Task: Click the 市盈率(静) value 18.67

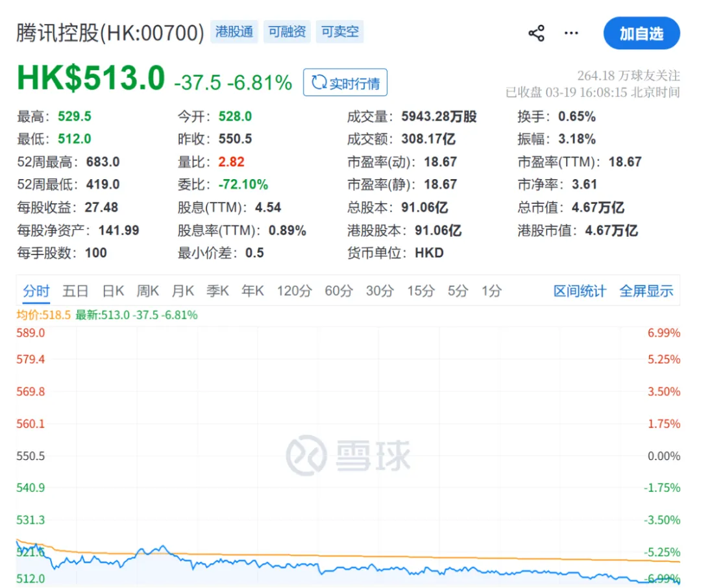Action: 440,184
